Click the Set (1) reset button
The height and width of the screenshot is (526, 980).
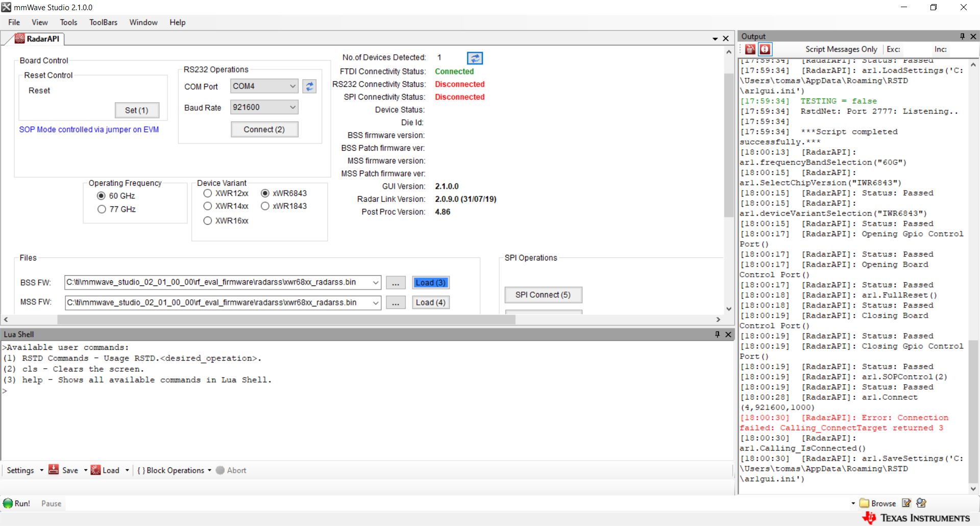click(137, 110)
